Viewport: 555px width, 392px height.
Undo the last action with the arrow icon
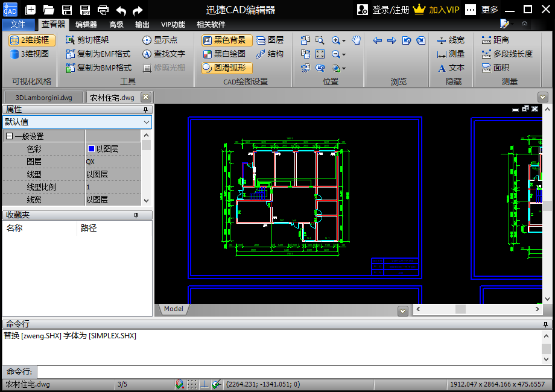[121, 10]
